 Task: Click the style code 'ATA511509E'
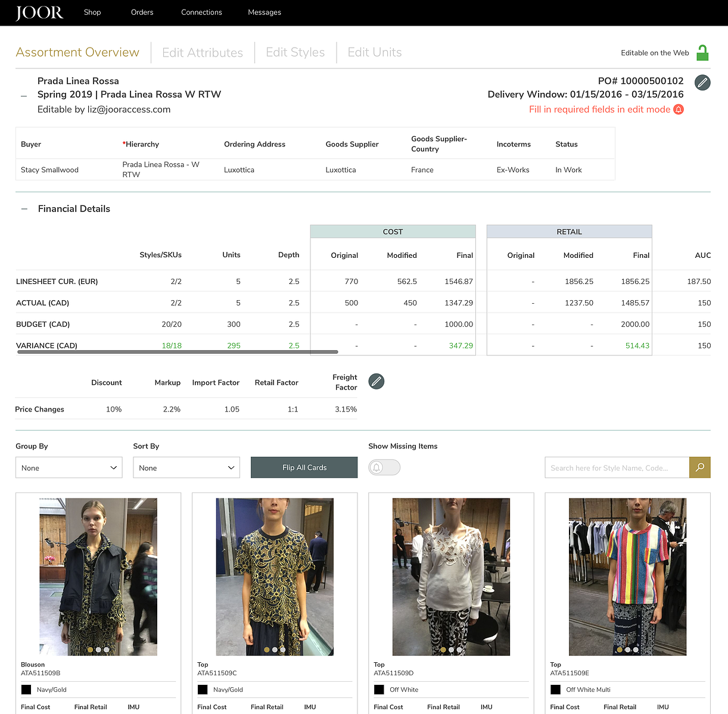(x=570, y=674)
